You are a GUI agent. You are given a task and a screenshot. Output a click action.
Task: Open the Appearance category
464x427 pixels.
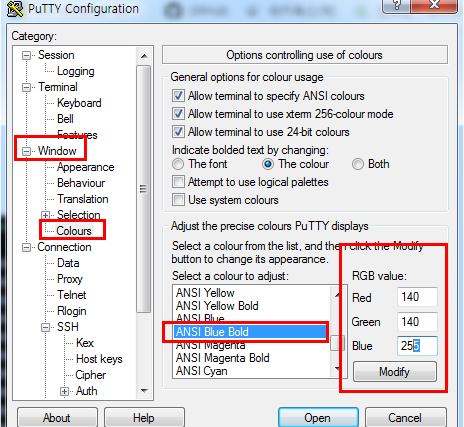pyautogui.click(x=85, y=167)
